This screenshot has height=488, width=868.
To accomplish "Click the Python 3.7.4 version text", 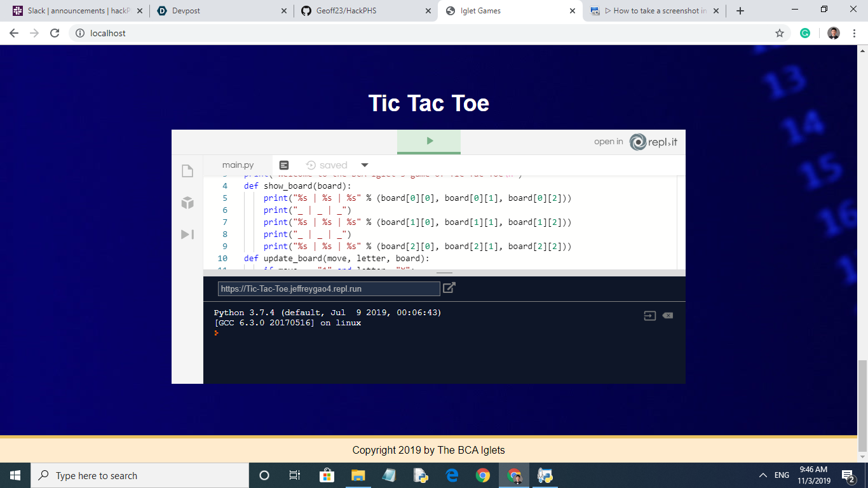I will point(327,313).
